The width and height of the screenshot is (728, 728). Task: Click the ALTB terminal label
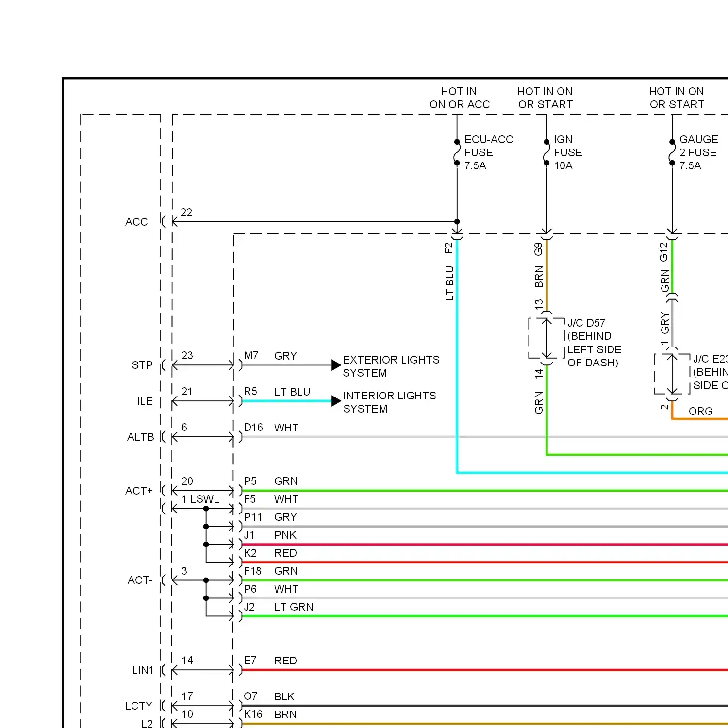click(140, 437)
